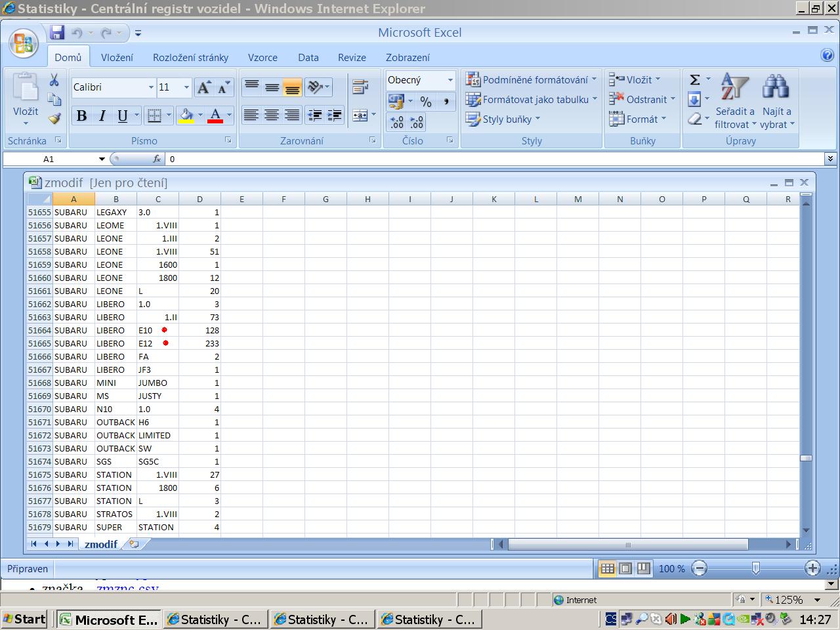Switch to the Vložení ribbon tab

[117, 58]
